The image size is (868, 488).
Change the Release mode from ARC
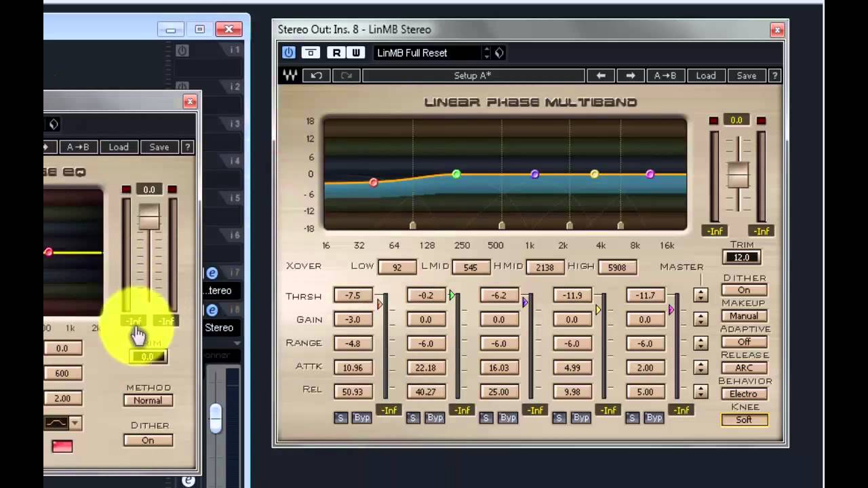coord(744,368)
